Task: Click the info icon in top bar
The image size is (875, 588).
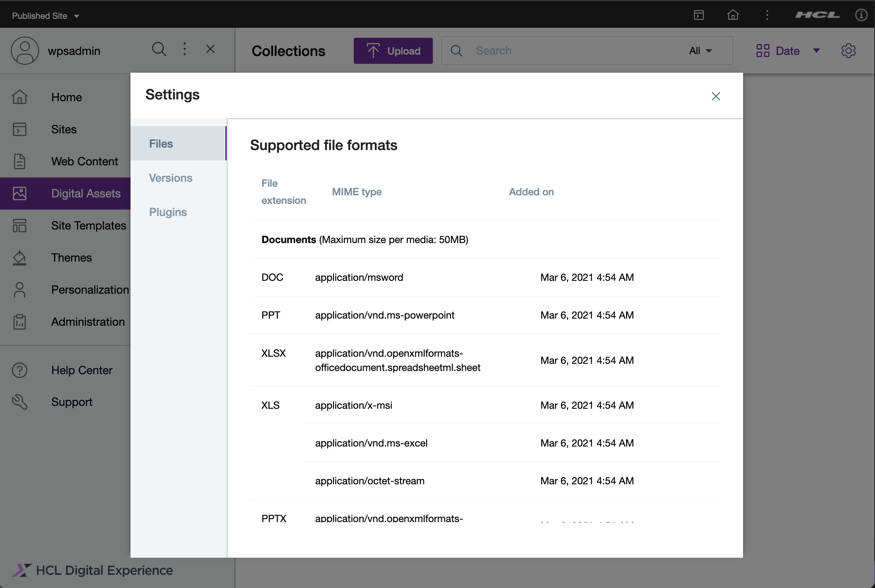Action: tap(861, 15)
